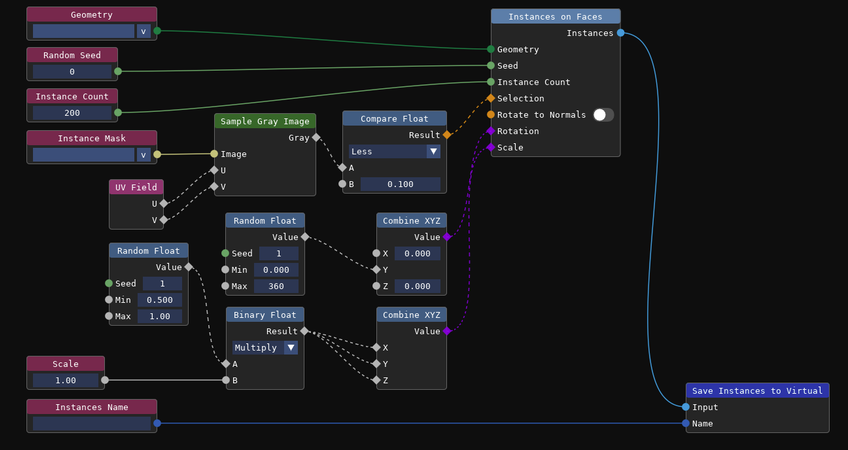Click Instance Count socket on Instances on Faces
The height and width of the screenshot is (450, 848).
click(x=491, y=82)
